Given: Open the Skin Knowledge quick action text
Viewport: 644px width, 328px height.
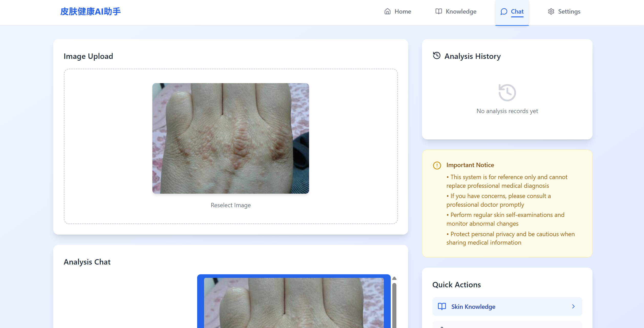Looking at the screenshot, I should (x=473, y=307).
